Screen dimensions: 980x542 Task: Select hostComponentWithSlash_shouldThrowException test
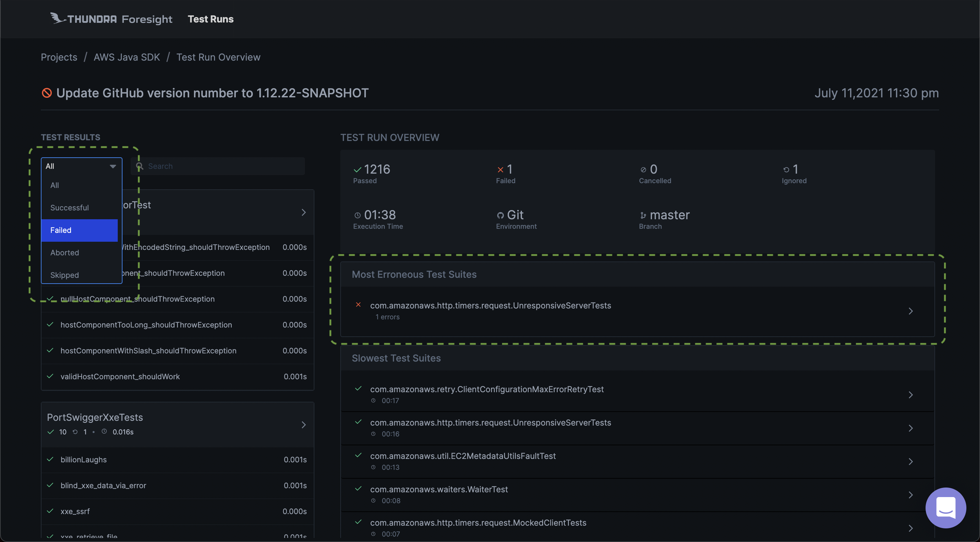pyautogui.click(x=177, y=351)
